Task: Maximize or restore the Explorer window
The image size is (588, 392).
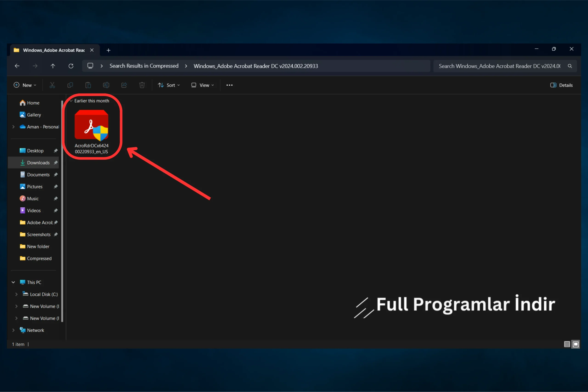Action: point(554,49)
